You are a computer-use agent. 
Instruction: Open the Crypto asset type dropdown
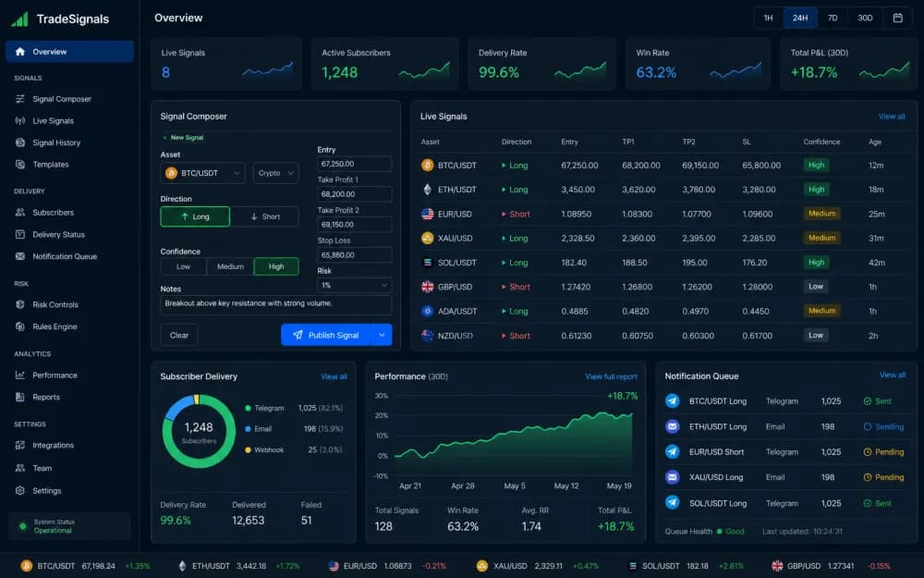[275, 173]
